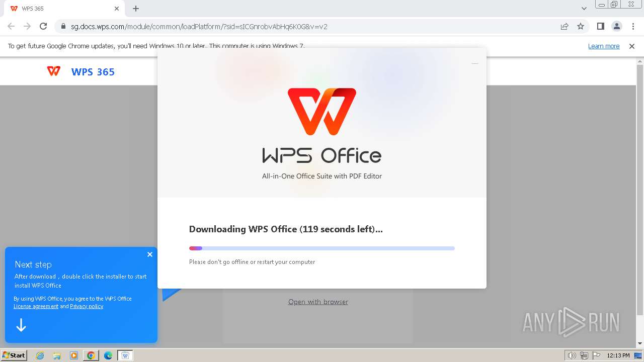Dismiss the Chrome update banner
This screenshot has width=644, height=362.
click(632, 46)
